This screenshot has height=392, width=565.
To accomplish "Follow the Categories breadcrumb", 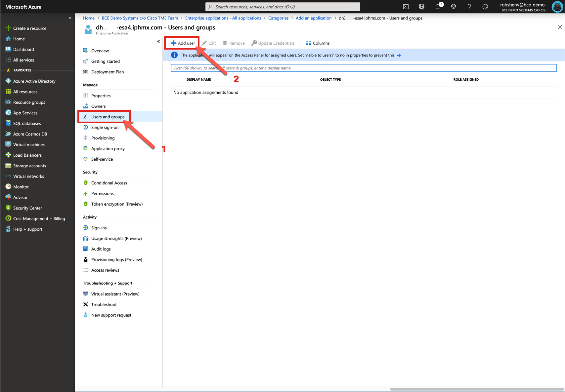I will (278, 18).
